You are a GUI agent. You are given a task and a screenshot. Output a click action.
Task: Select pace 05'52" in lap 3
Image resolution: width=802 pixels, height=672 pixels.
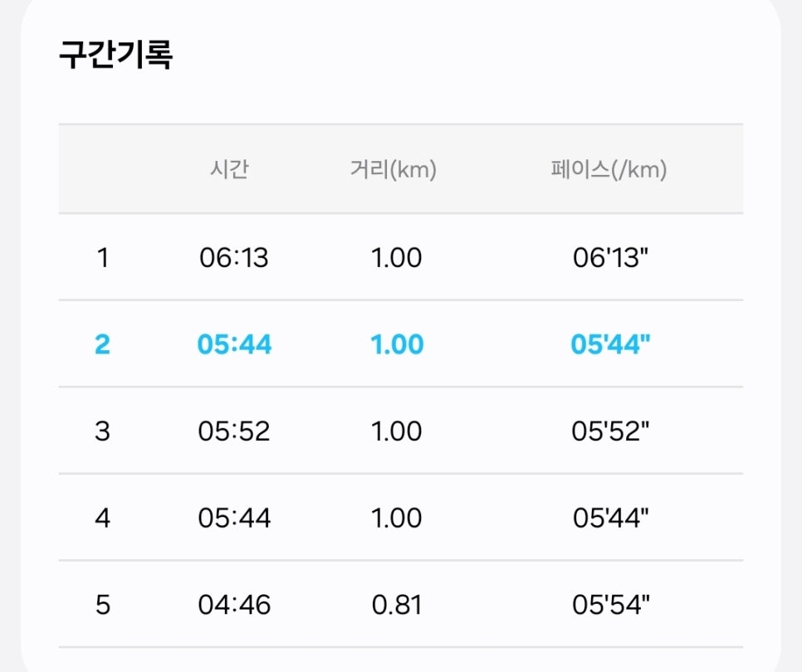tap(610, 431)
